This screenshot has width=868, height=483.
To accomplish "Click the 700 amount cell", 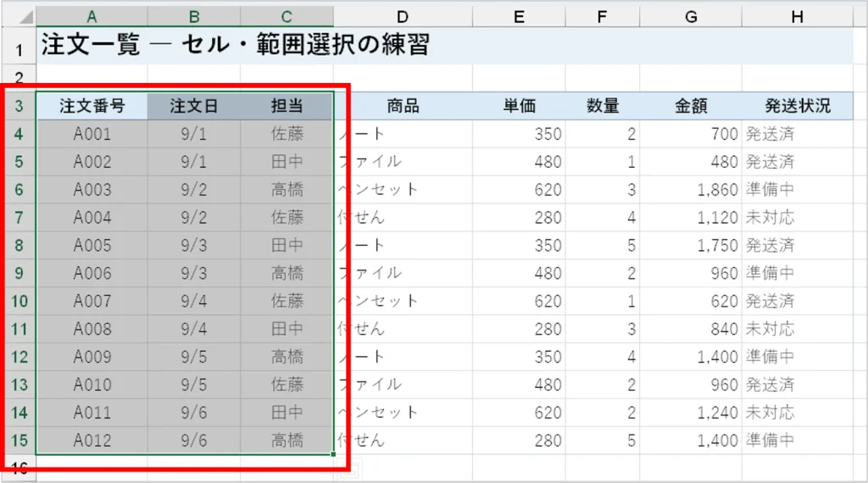I will pyautogui.click(x=691, y=134).
